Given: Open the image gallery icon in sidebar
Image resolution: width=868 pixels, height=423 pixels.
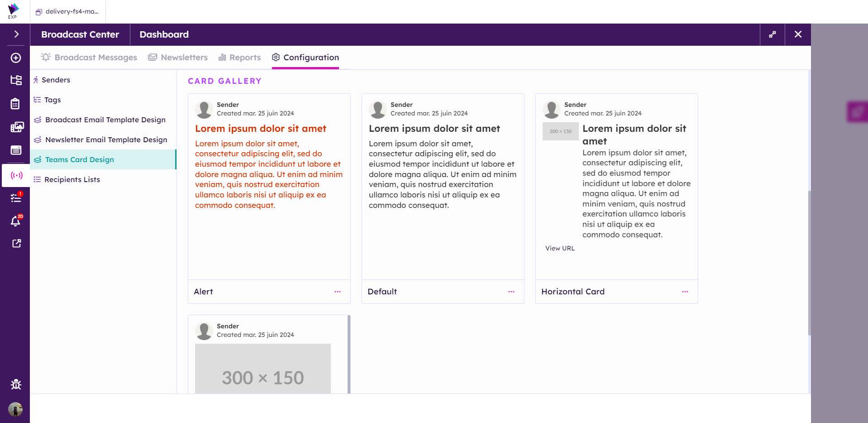Looking at the screenshot, I should pos(17,127).
